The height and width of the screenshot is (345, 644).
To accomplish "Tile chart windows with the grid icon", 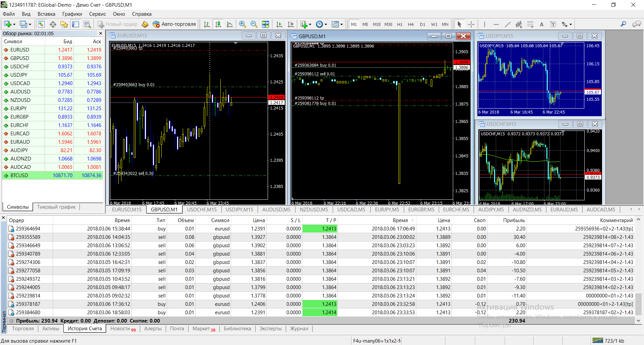I will [x=266, y=24].
